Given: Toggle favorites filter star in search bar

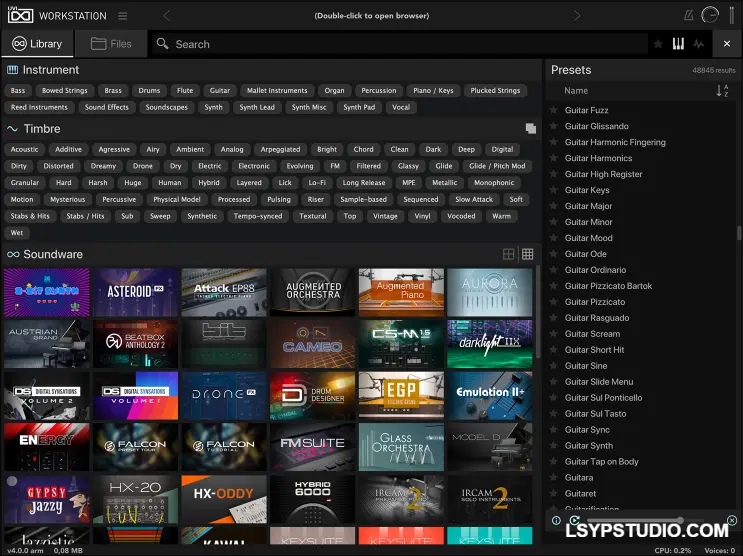Looking at the screenshot, I should (657, 44).
